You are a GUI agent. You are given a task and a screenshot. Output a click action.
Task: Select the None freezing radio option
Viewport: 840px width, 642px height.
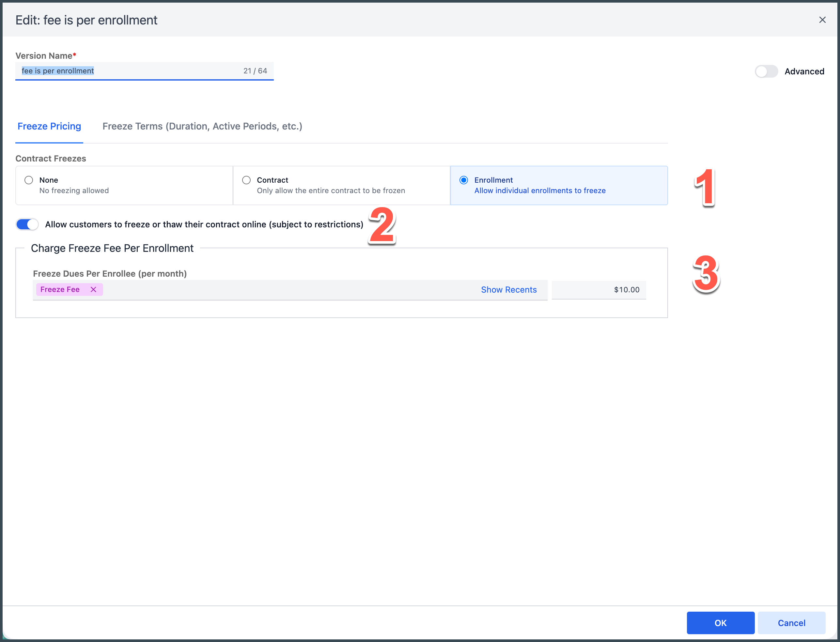pos(29,180)
